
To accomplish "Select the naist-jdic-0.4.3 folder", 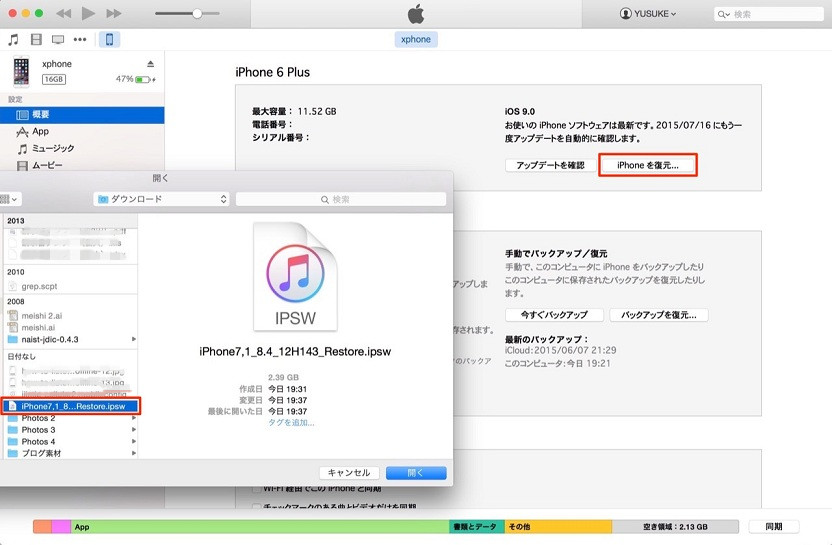I will (70, 339).
